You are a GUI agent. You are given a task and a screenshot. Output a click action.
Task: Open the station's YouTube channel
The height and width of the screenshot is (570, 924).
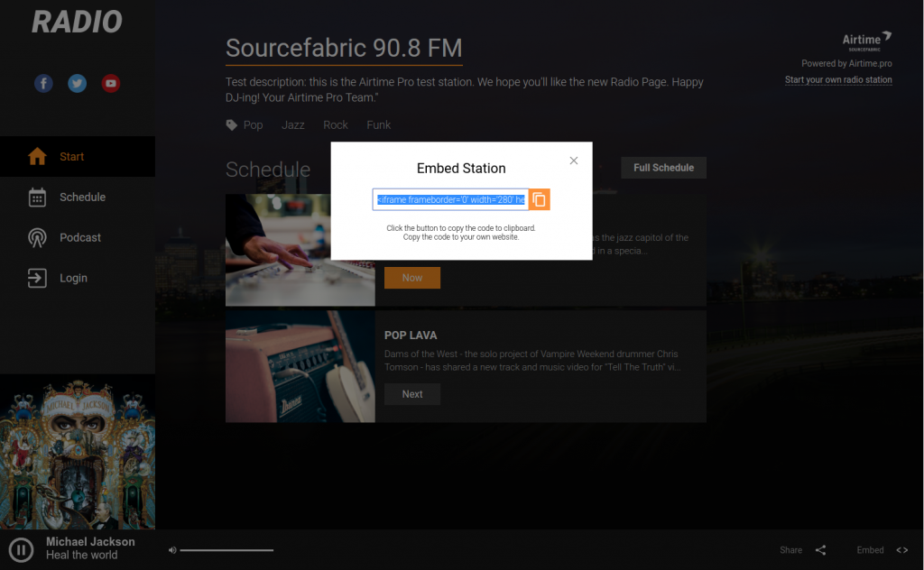110,83
